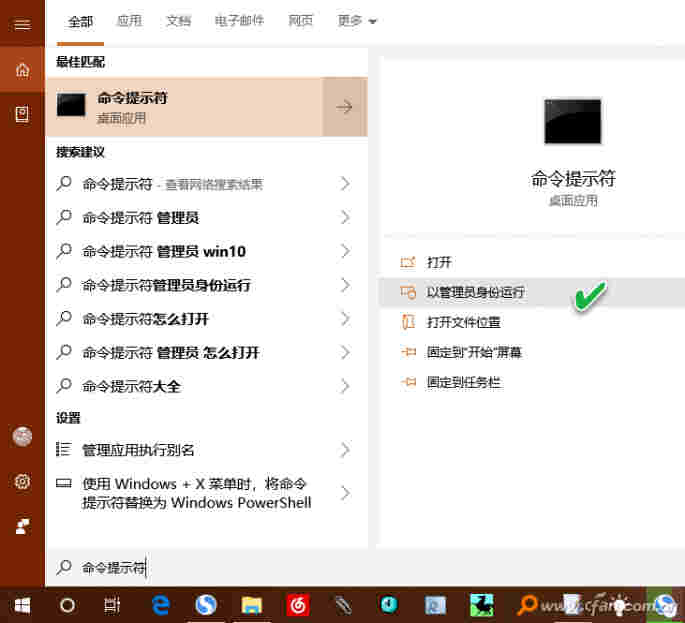The image size is (685, 623).
Task: Open the notebook icon in the left sidebar
Action: [22, 114]
